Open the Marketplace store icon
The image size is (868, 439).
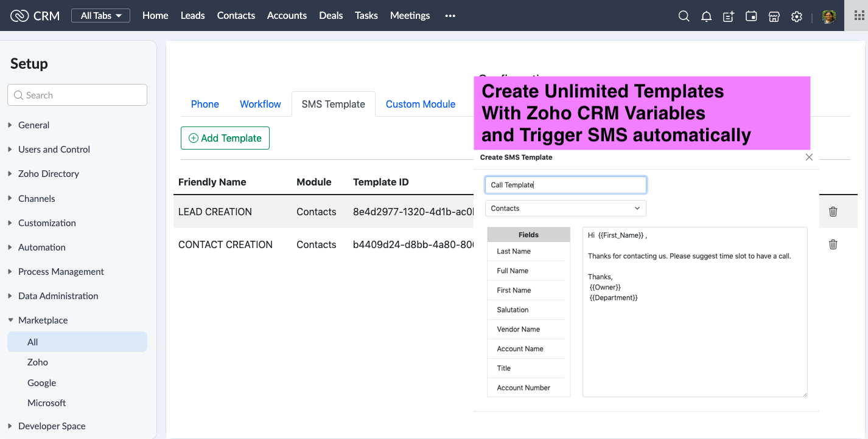click(x=774, y=16)
